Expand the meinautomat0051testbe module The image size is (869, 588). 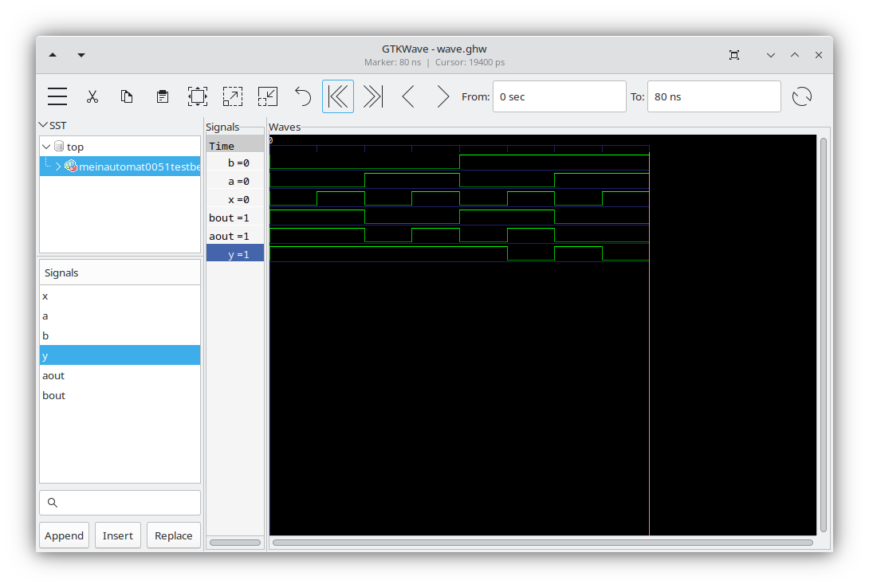click(x=57, y=167)
